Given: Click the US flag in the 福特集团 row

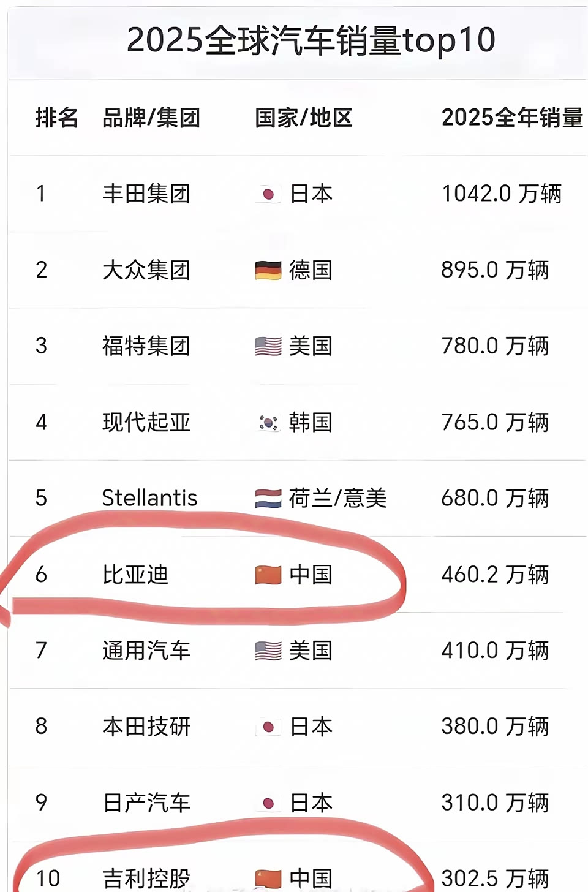Looking at the screenshot, I should click(268, 346).
